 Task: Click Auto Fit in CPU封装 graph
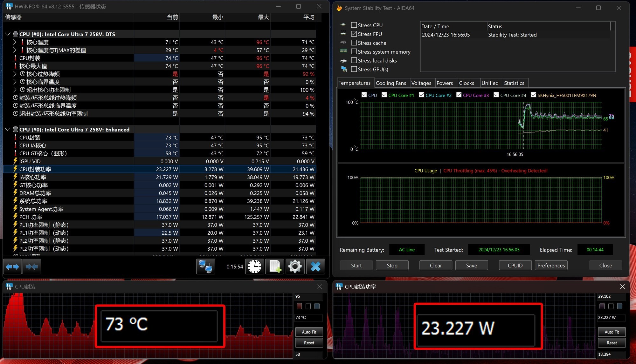point(309,332)
